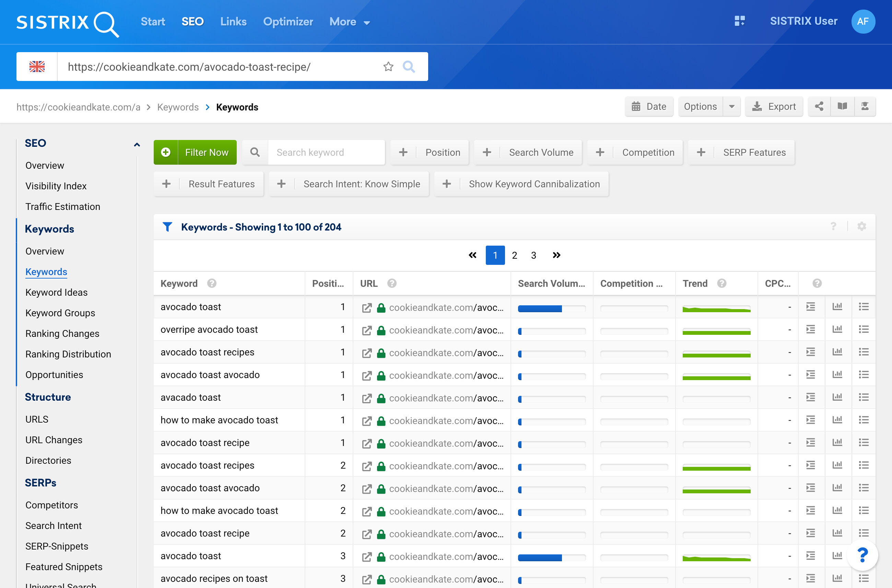Open history chart icon for avacado toast row
Image resolution: width=892 pixels, height=588 pixels.
coord(837,397)
